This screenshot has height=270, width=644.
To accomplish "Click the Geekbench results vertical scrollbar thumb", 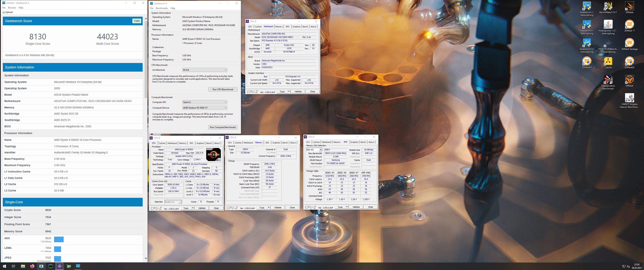I will 146,59.
